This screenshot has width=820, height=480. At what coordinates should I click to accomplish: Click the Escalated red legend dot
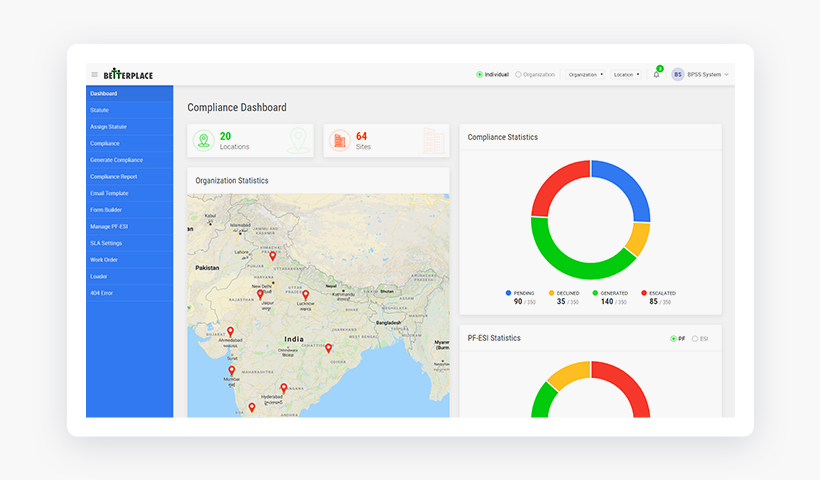pos(644,293)
